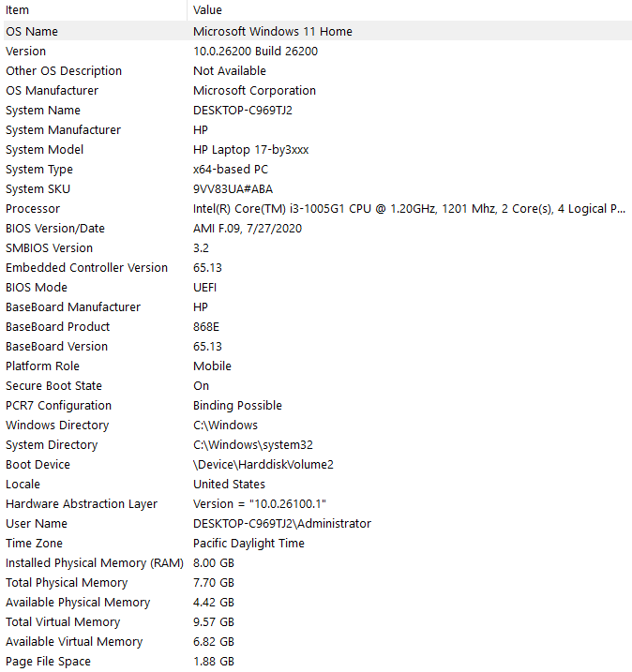Click the Hardware Abstraction Layer label

82,504
